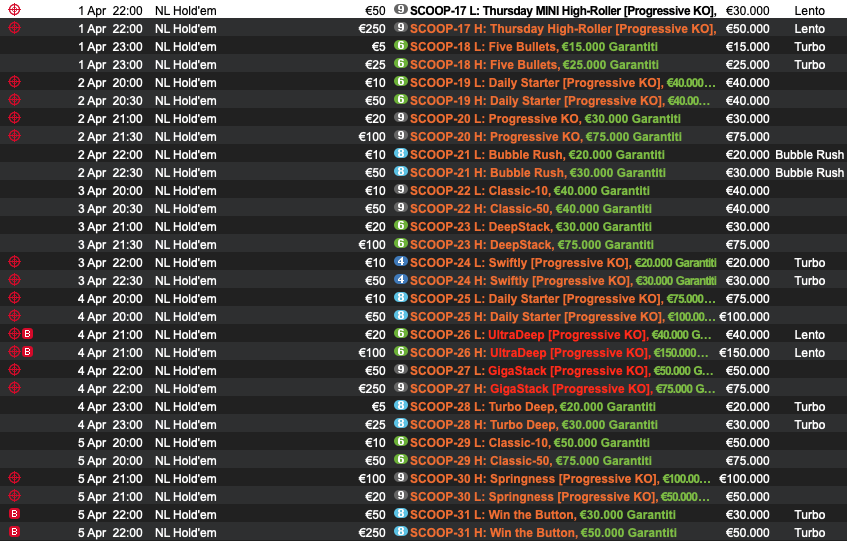This screenshot has width=847, height=541.
Task: Open SCOOP-17 L: Thursday MINI High-Roller tournament
Action: point(563,11)
